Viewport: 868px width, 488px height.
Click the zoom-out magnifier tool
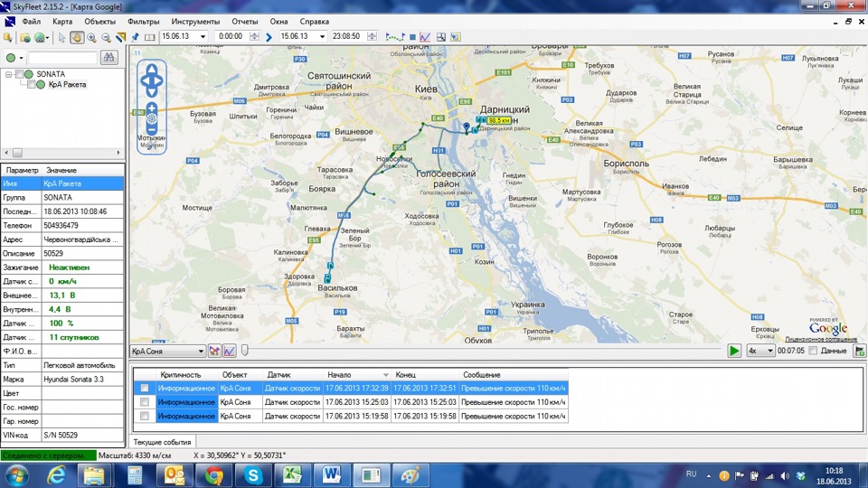pyautogui.click(x=106, y=37)
